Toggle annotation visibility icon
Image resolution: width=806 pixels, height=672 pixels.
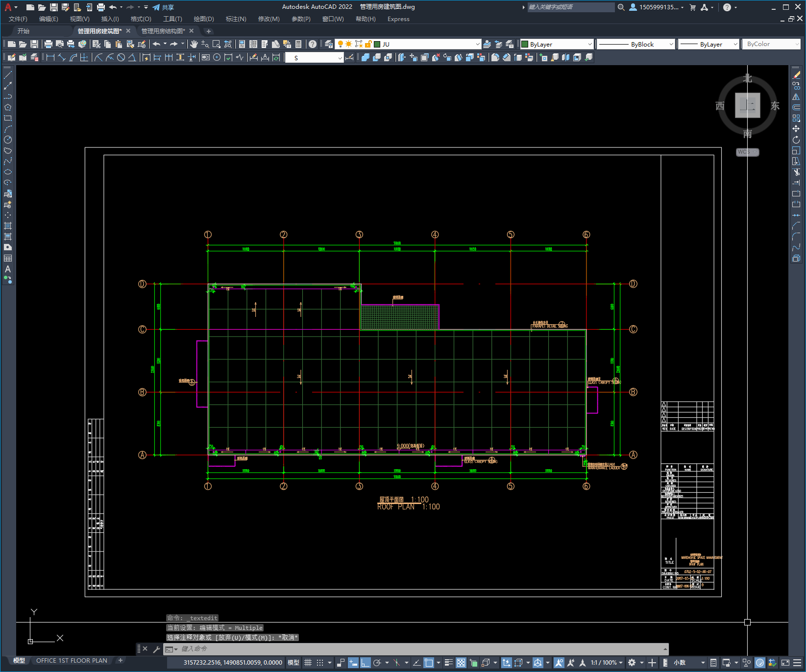tap(559, 663)
